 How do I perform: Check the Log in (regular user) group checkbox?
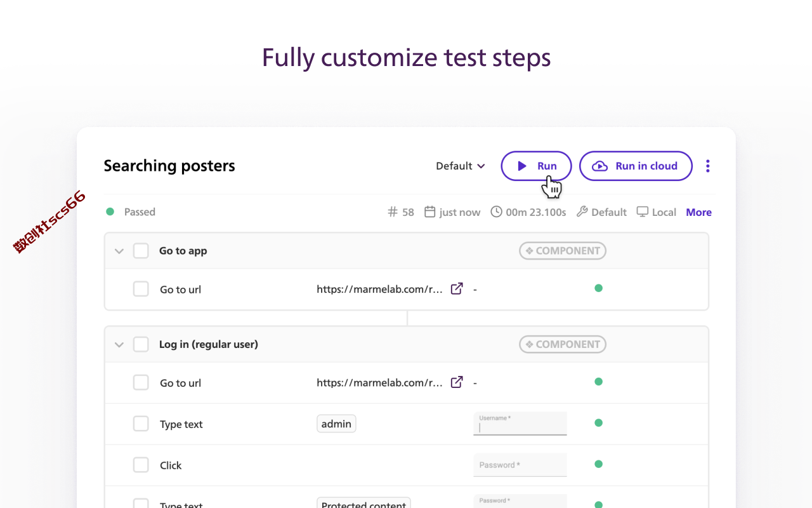coord(141,344)
